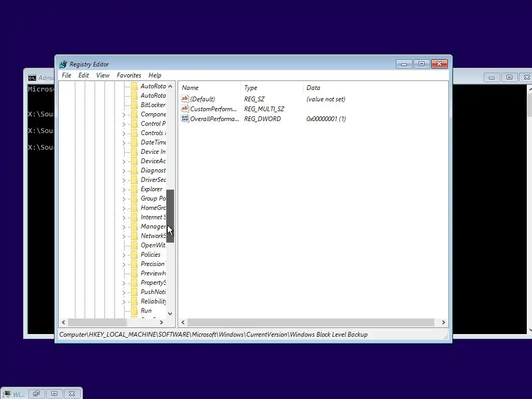Screen dimensions: 532x399
Task: Click the tree pane scroll left arrow
Action: point(63,322)
